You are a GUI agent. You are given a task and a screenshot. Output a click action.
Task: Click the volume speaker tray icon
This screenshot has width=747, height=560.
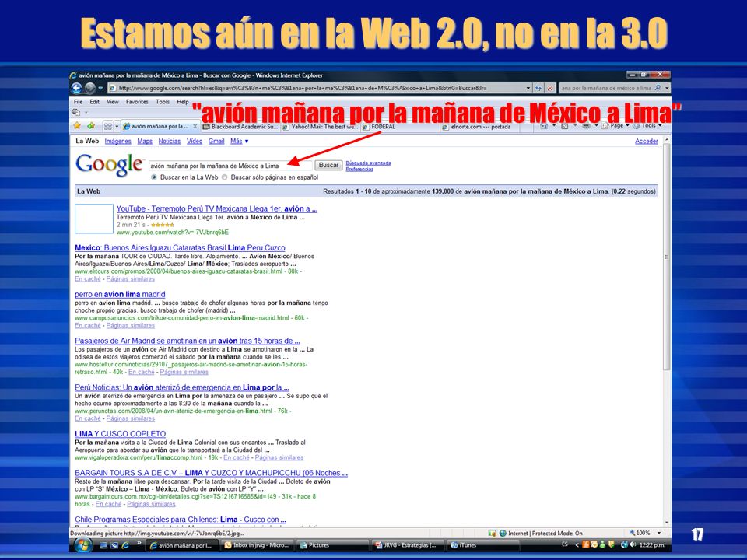pos(632,544)
